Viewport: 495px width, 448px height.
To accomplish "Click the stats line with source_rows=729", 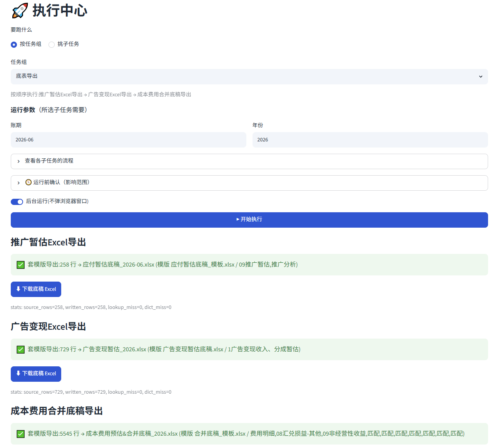I will (x=91, y=392).
